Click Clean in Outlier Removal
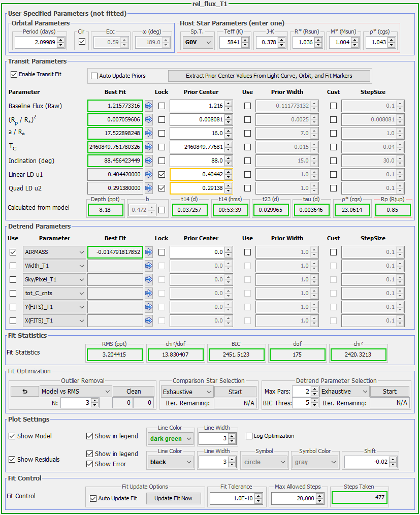The width and height of the screenshot is (420, 515). coord(134,392)
